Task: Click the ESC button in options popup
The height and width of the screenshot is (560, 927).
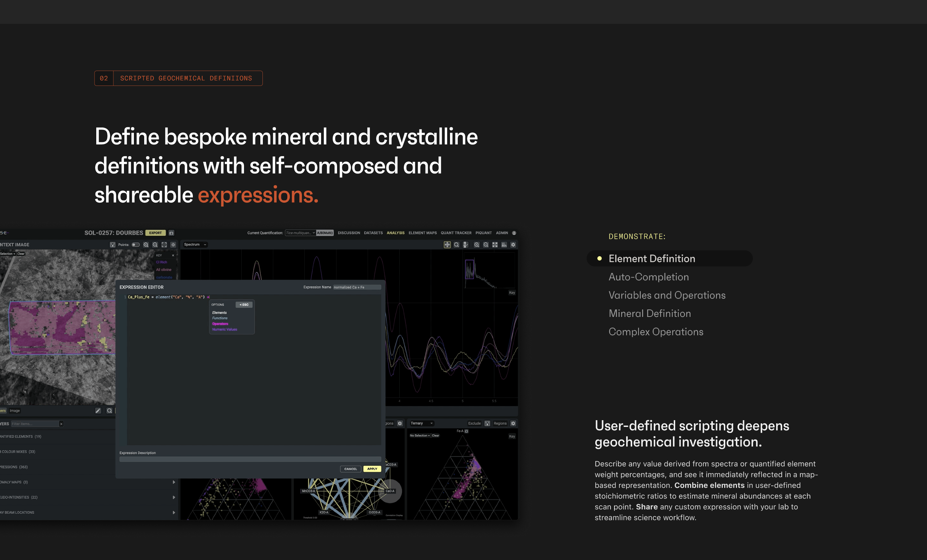Action: [244, 305]
